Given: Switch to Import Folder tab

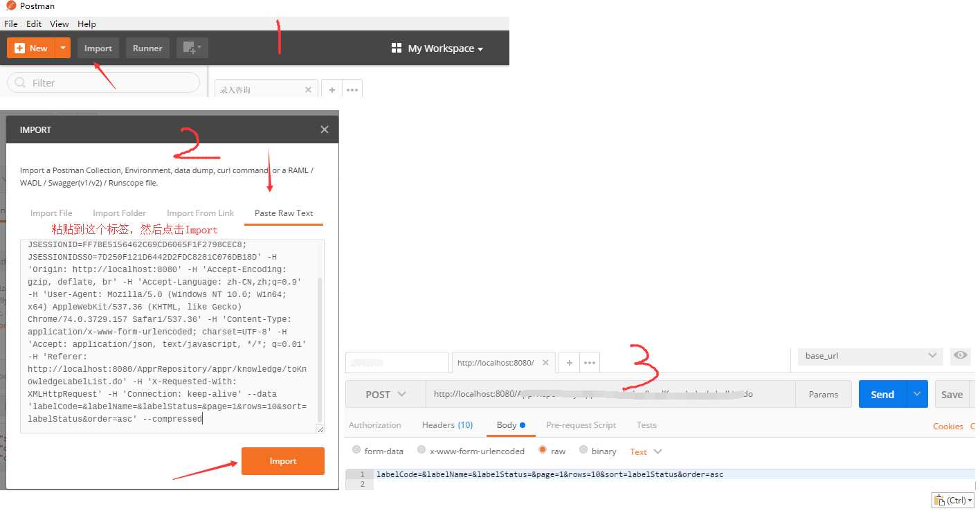Looking at the screenshot, I should pyautogui.click(x=119, y=213).
